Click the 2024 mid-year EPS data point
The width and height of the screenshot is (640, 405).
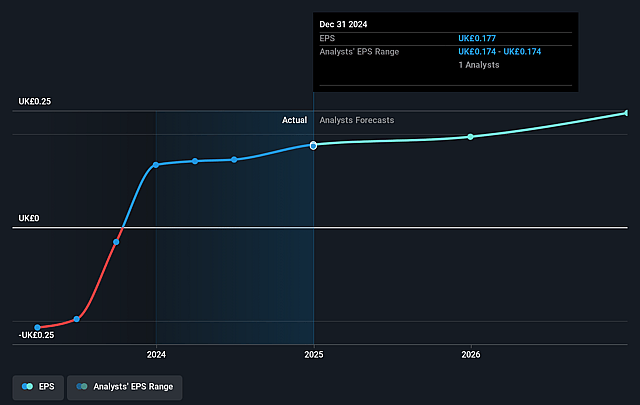[234, 160]
